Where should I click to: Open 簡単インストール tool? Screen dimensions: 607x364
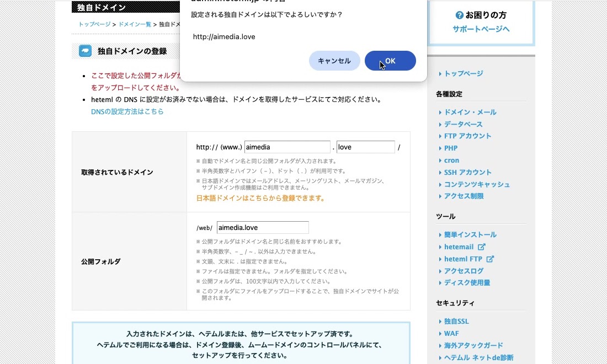[x=470, y=235]
